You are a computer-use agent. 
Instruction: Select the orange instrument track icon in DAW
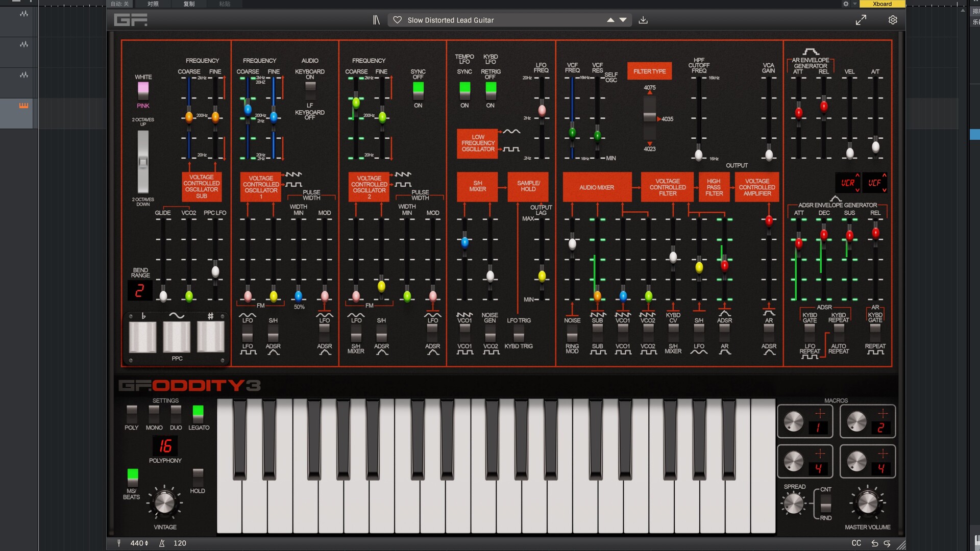[23, 106]
